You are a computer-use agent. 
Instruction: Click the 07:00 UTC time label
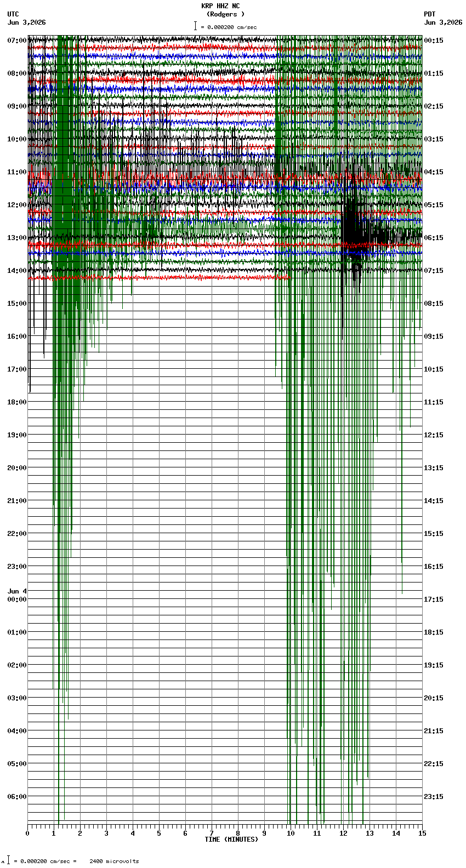(17, 41)
